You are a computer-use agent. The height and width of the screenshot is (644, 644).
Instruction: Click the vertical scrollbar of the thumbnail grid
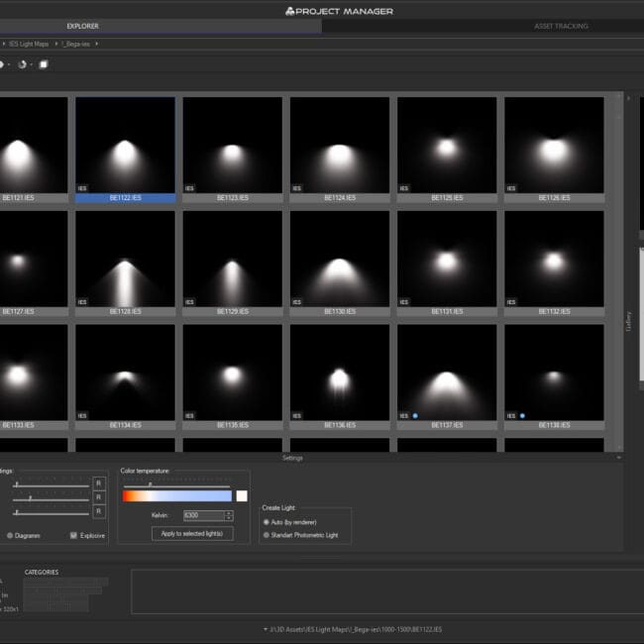[x=618, y=271]
